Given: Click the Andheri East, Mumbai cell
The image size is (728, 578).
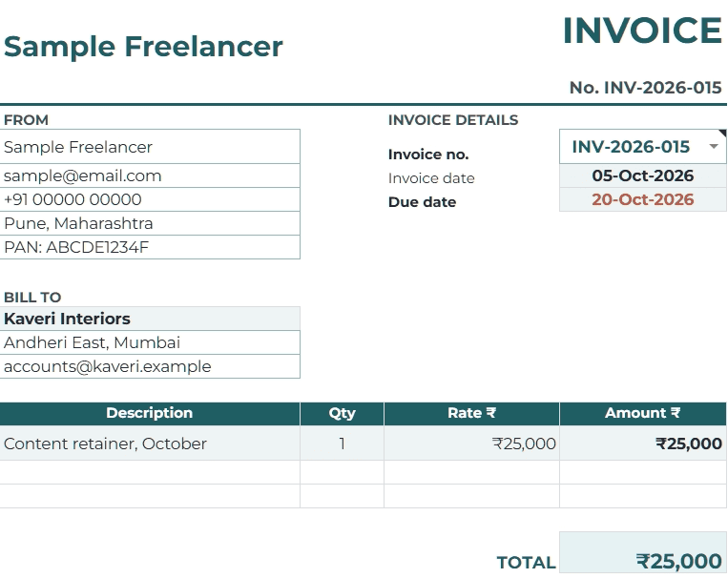Looking at the screenshot, I should pos(150,342).
